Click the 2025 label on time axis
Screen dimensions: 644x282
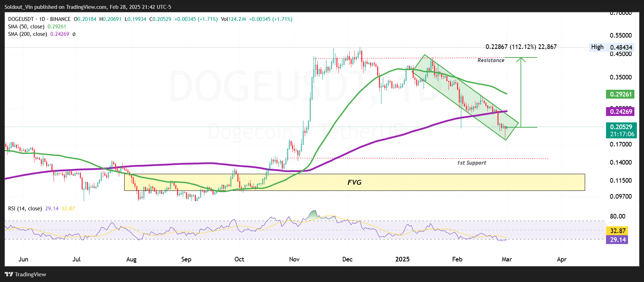[402, 259]
